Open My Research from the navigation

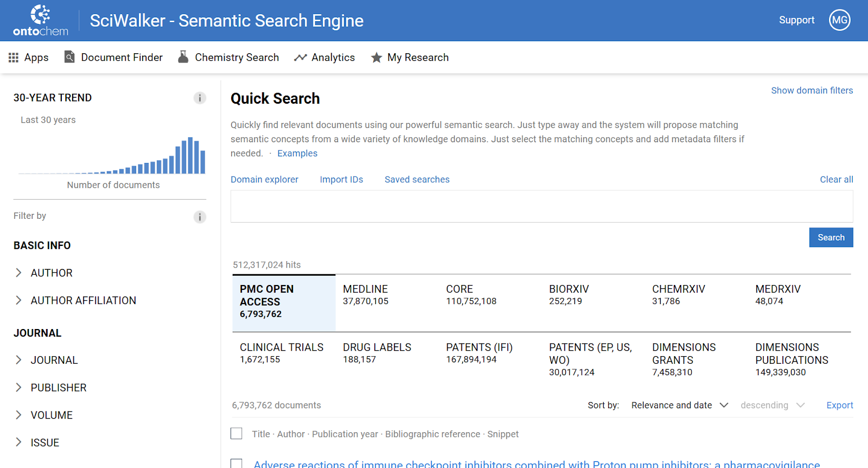pos(410,58)
